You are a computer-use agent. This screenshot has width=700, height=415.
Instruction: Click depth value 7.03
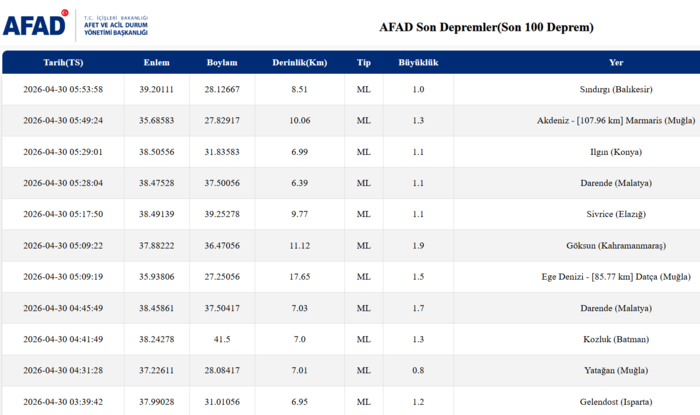tap(300, 308)
